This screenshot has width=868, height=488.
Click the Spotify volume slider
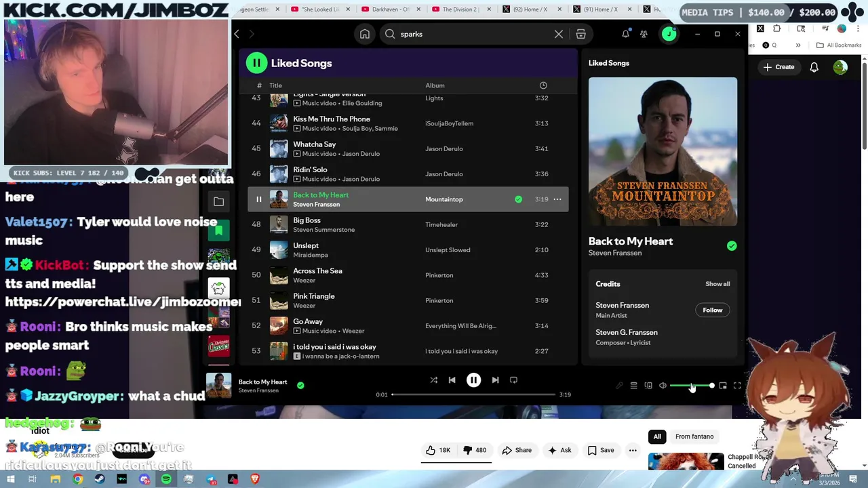coord(692,386)
